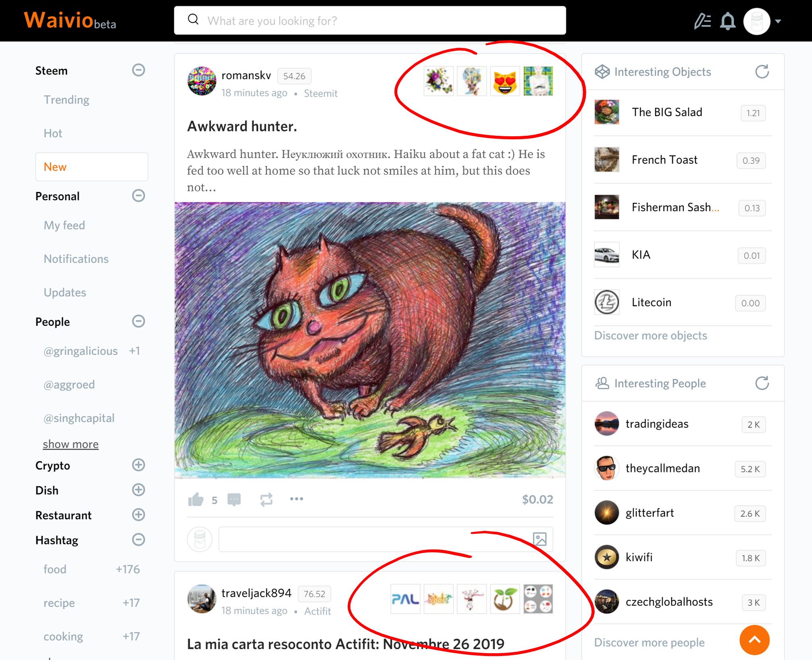Viewport: 812px width, 660px height.
Task: Expand the Restaurant sidebar section
Action: 138,515
